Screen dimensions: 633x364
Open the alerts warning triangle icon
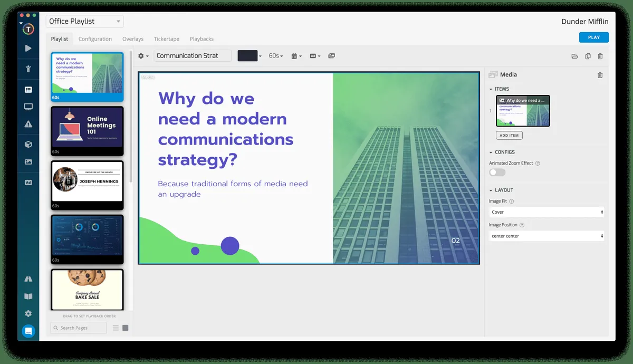click(28, 124)
